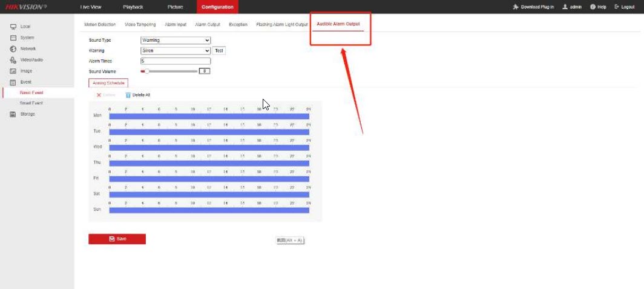Open the Network globe icon
644x289 pixels.
[13, 48]
